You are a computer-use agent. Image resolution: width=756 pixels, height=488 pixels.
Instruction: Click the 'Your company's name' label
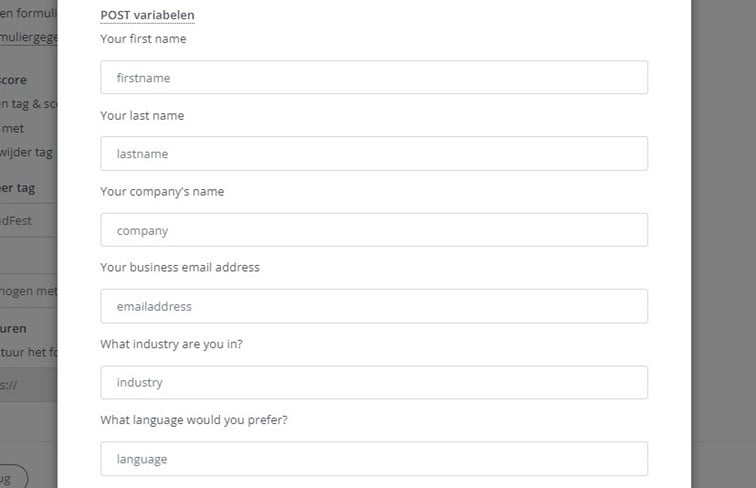click(162, 191)
